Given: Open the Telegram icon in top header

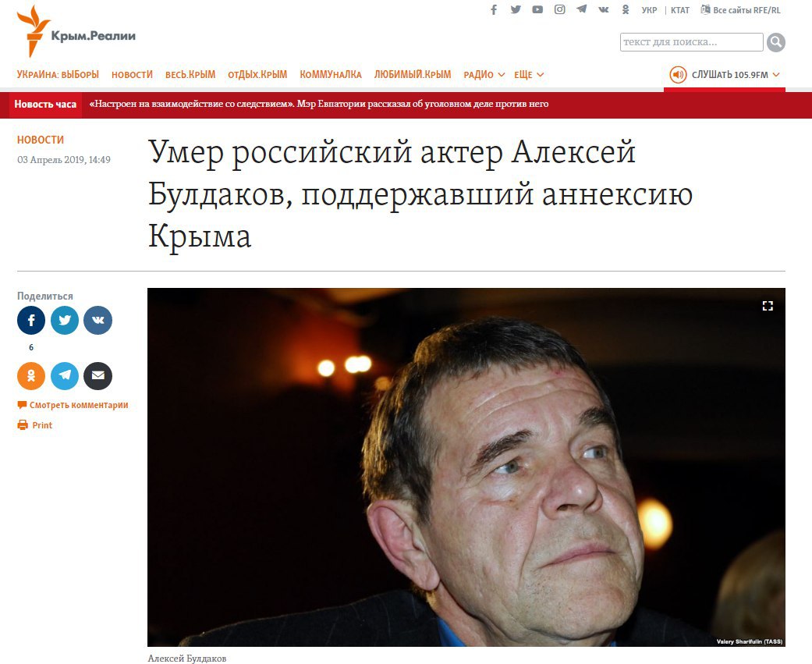Looking at the screenshot, I should click(582, 9).
